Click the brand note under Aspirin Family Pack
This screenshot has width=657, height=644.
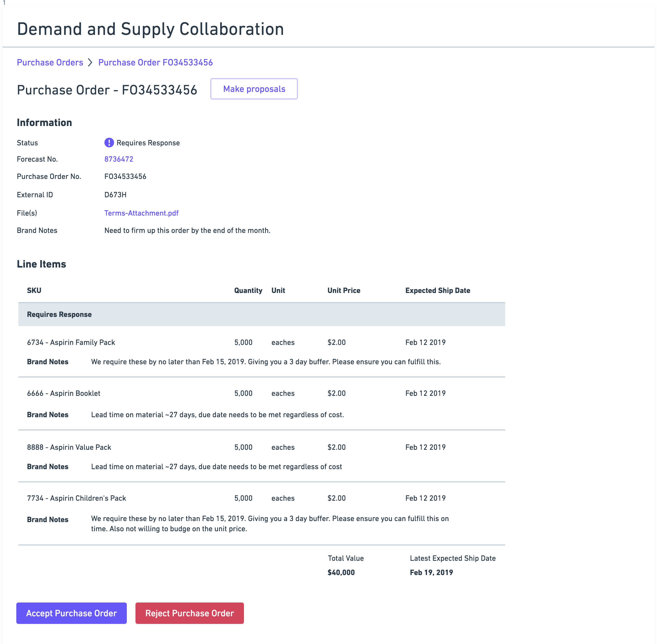coord(266,361)
